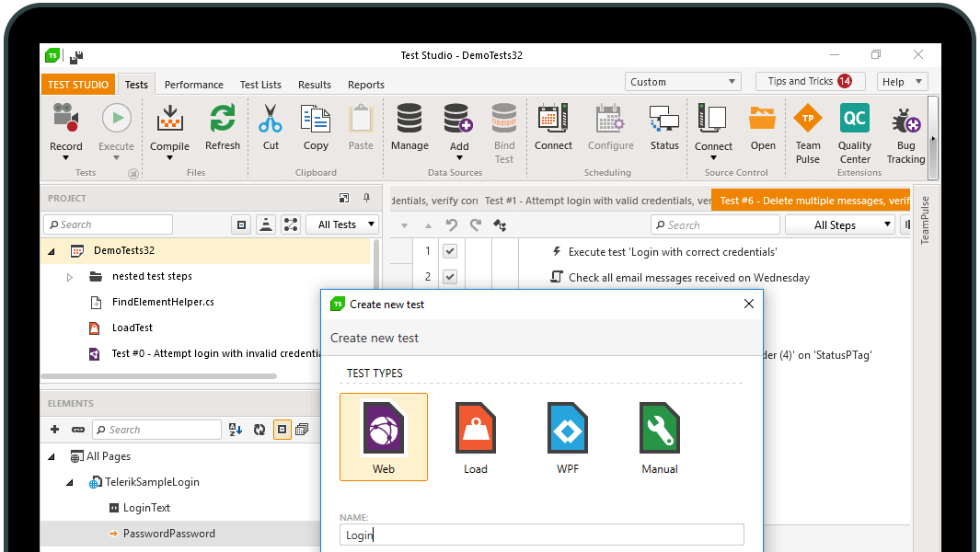Viewport: 980px width, 552px height.
Task: Cut the selected item with scissors icon
Action: [x=271, y=118]
